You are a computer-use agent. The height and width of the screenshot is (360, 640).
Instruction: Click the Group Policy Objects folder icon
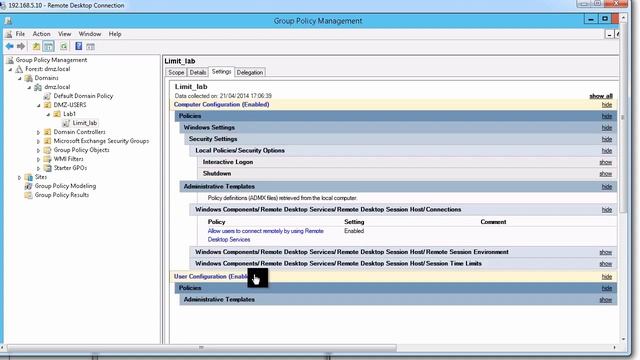click(x=47, y=150)
